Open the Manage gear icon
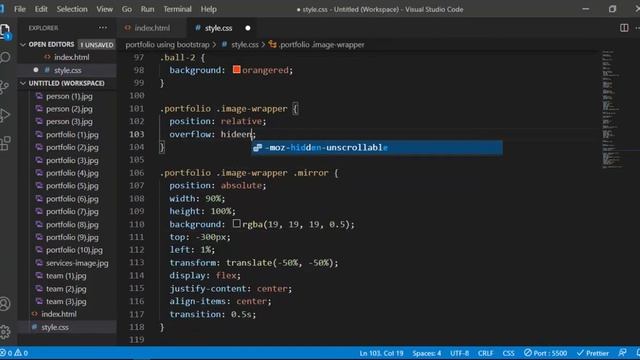The height and width of the screenshot is (360, 640). point(5,331)
